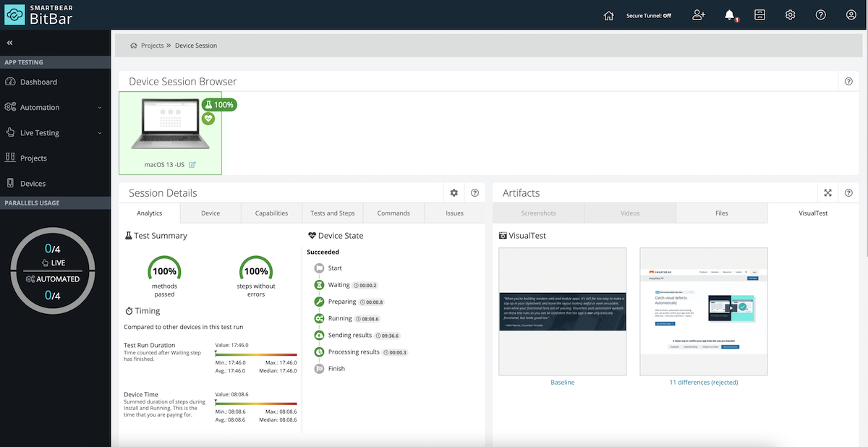Click Session Details gear settings icon

(454, 193)
